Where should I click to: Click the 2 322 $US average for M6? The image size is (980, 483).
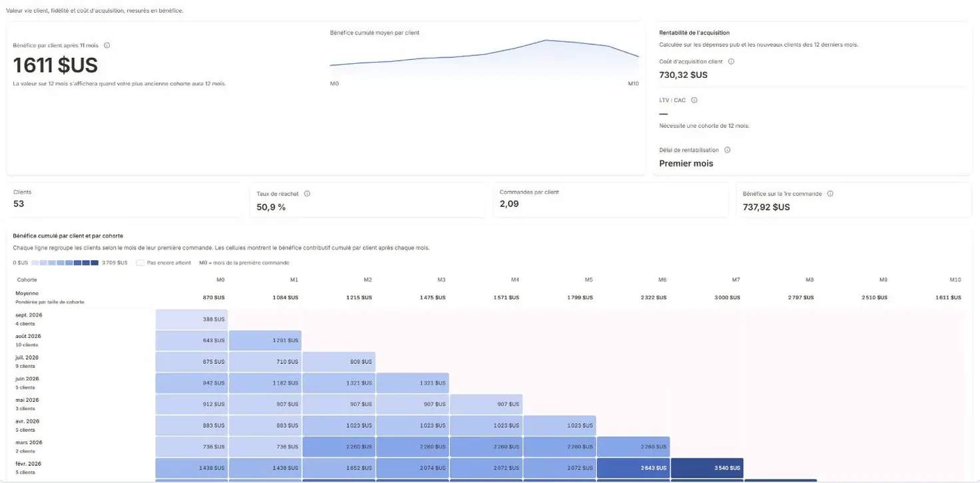653,297
